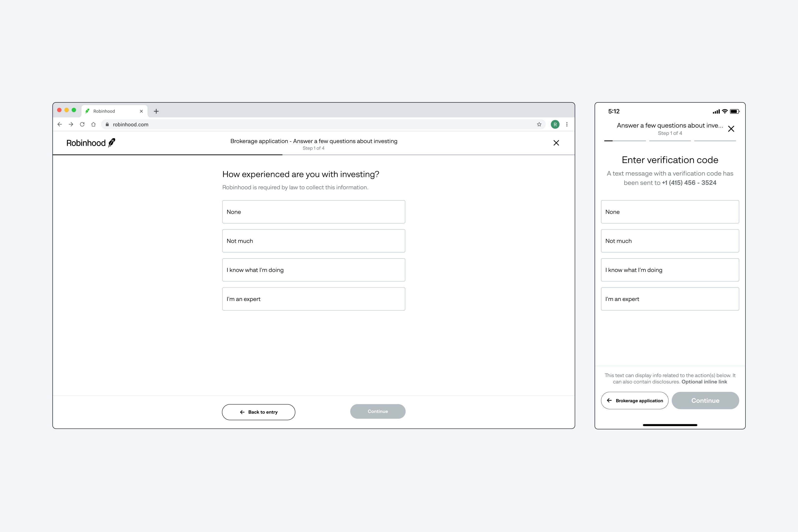798x532 pixels.
Task: Click the desktop Continue button
Action: point(378,411)
